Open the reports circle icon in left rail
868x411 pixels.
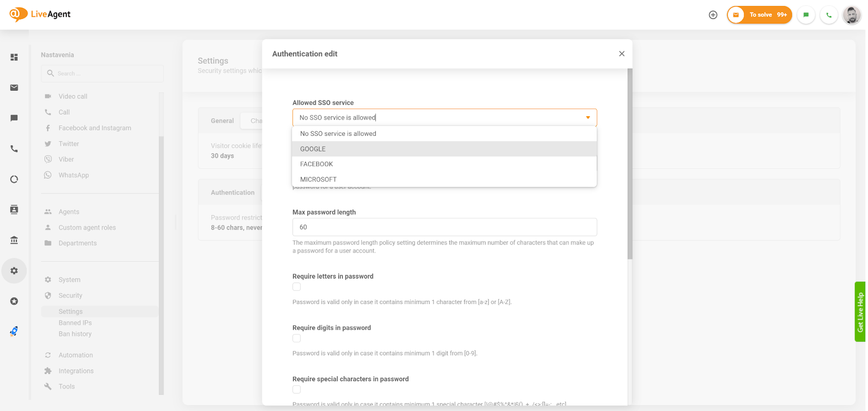[x=14, y=179]
